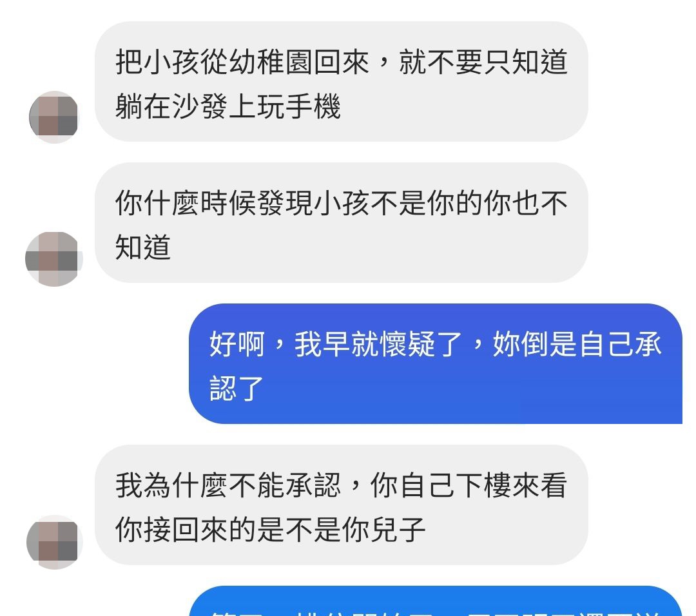696x616 pixels.
Task: Select the bubble starting 你什麼時候發現
Action: (x=342, y=223)
